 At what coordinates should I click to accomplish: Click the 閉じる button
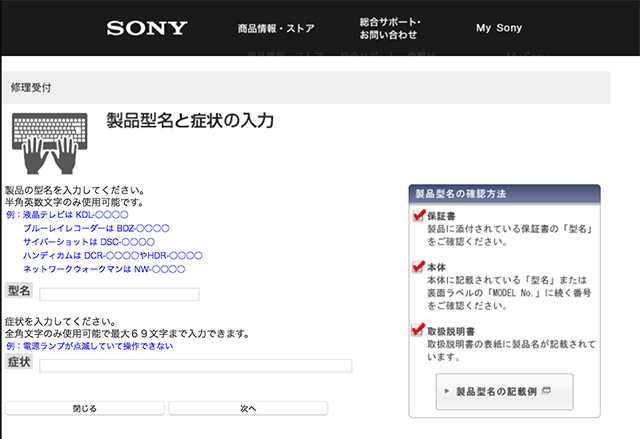click(85, 408)
